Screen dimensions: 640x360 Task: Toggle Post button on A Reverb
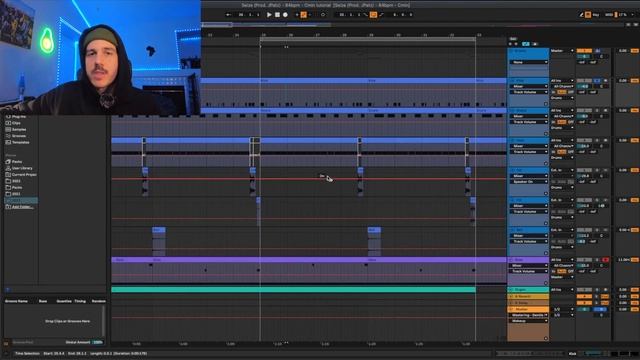pos(605,296)
